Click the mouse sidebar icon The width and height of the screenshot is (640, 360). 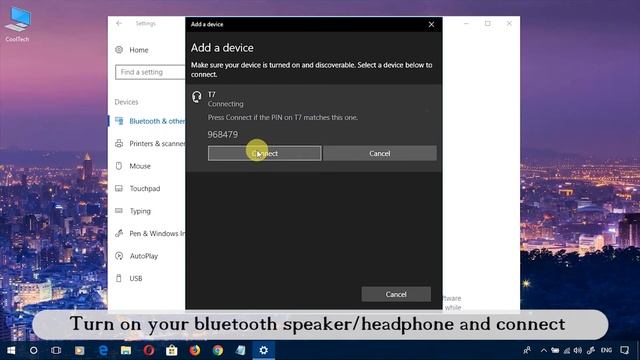[119, 166]
